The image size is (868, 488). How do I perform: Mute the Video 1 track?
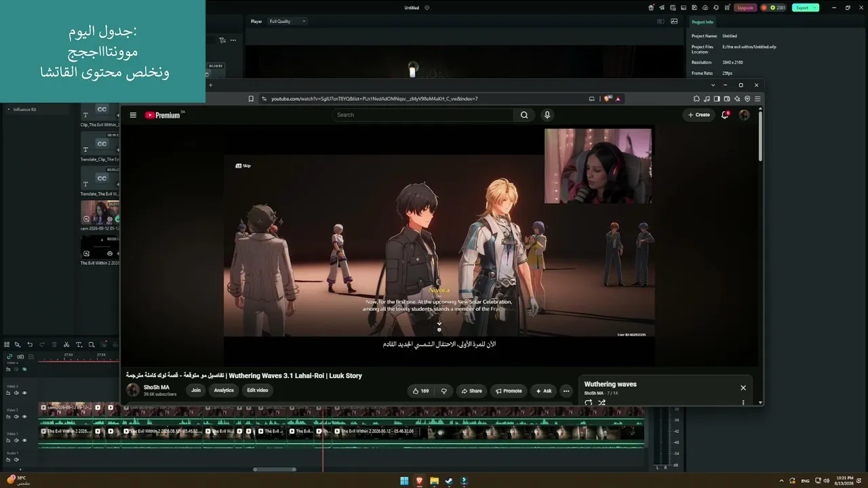[16, 441]
